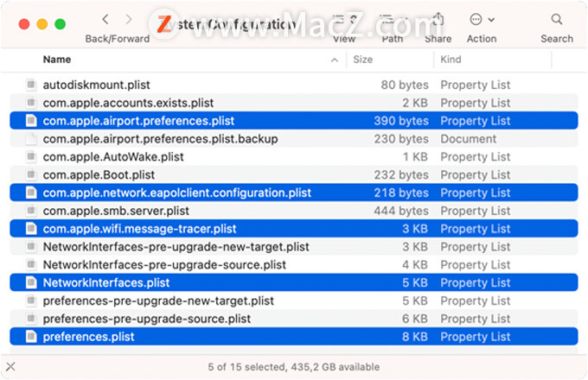Click the Search magnifier icon

[557, 20]
